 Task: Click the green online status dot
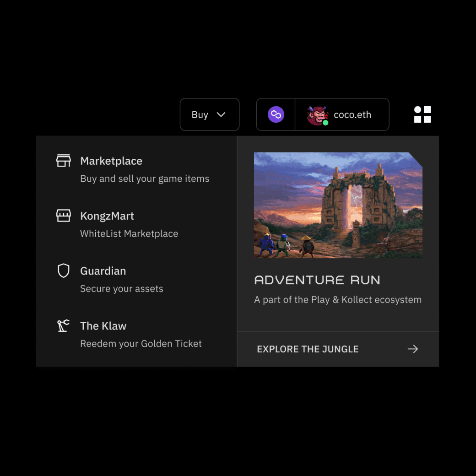(325, 123)
